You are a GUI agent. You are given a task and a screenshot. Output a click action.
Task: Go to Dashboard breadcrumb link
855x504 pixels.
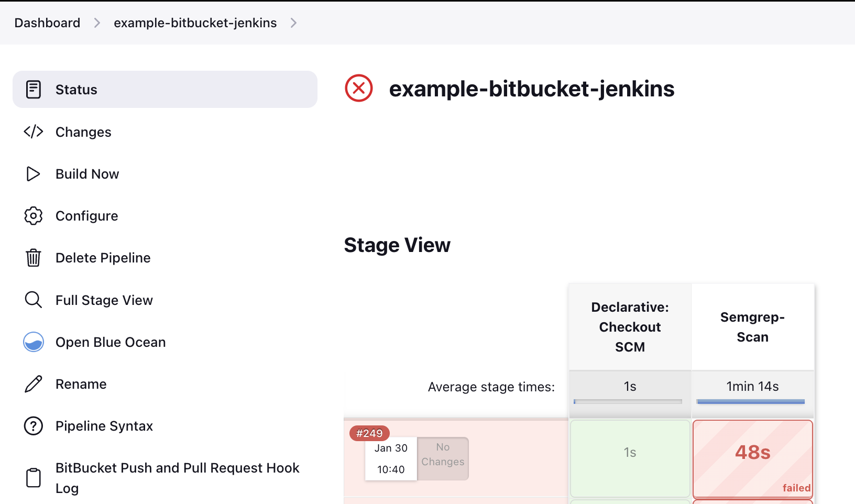coord(47,23)
